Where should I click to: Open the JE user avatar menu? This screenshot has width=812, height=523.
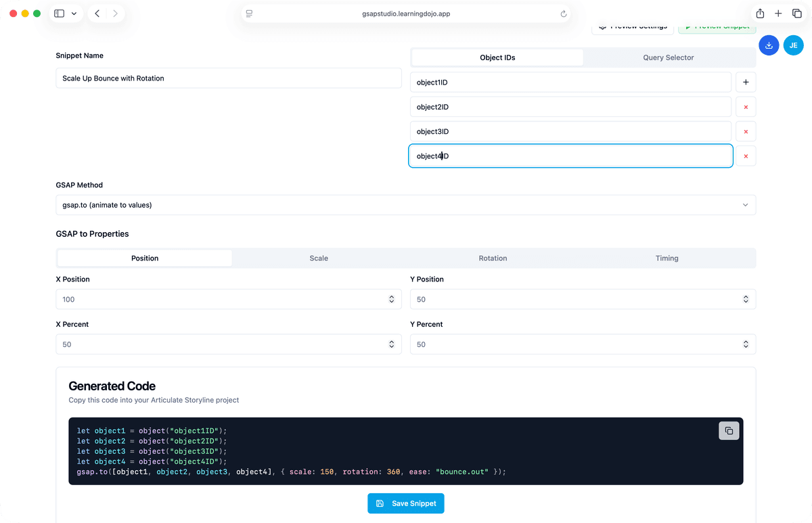793,45
